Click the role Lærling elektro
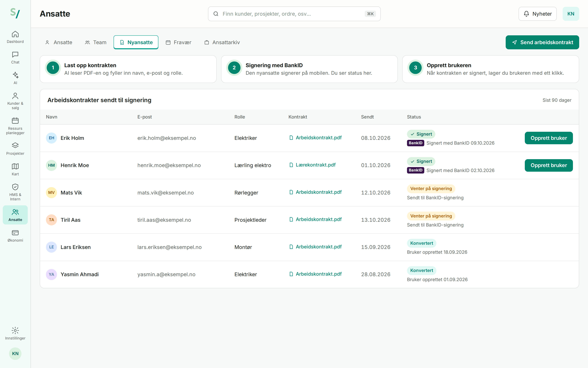 (252, 165)
